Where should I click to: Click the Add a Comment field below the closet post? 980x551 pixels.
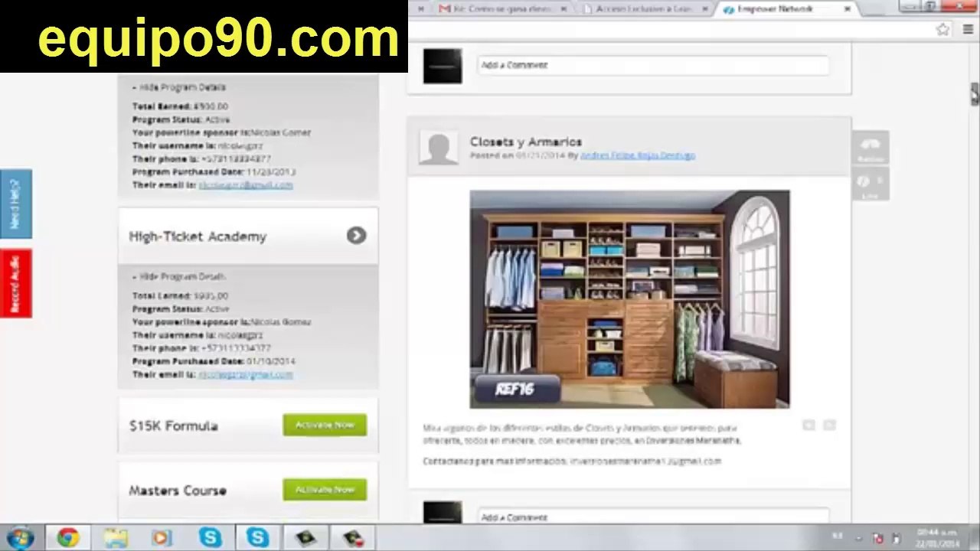[x=653, y=517]
